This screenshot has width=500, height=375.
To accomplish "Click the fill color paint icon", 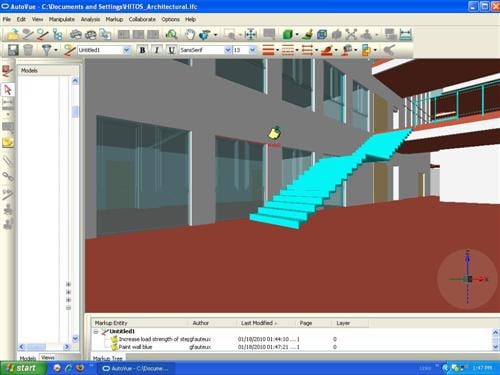I will [327, 50].
